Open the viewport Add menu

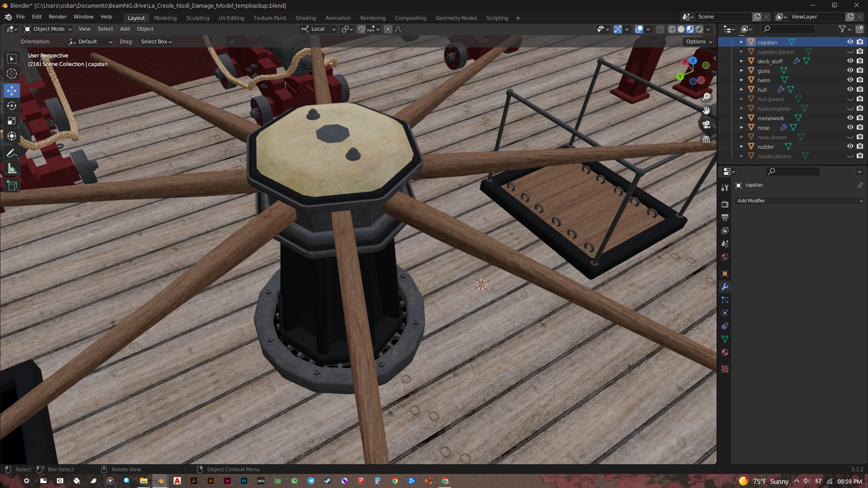pos(125,29)
